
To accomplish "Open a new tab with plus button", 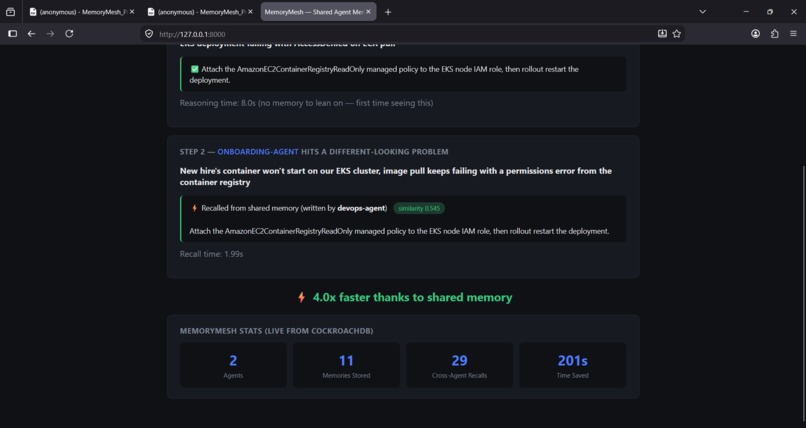I will pyautogui.click(x=388, y=12).
